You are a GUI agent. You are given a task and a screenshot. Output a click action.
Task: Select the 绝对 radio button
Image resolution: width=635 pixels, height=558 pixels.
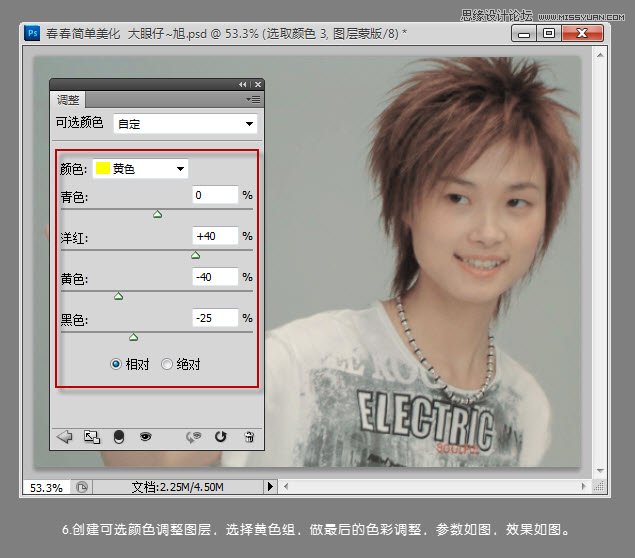pos(167,364)
